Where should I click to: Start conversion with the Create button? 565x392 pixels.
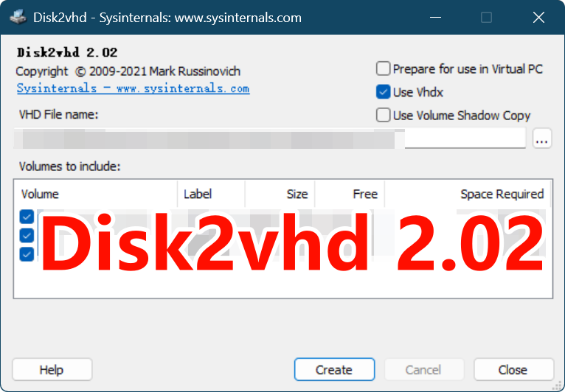334,369
